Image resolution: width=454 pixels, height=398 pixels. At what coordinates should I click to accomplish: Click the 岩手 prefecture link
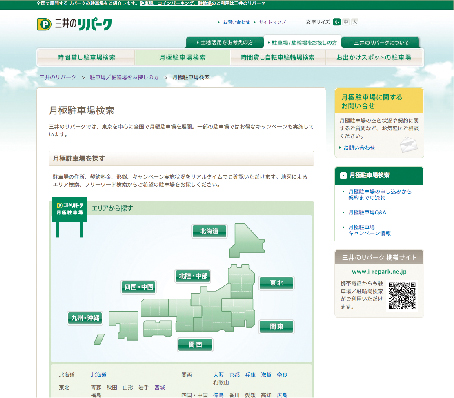click(143, 387)
